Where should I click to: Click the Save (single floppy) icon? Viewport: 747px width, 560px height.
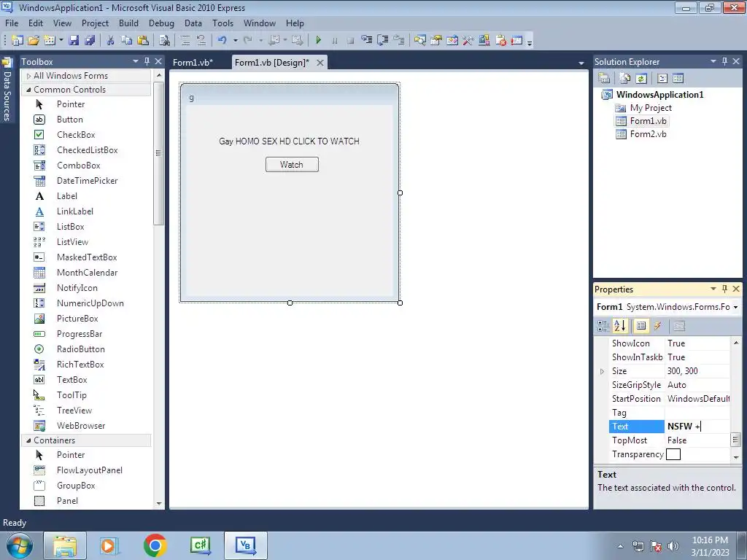coord(74,41)
